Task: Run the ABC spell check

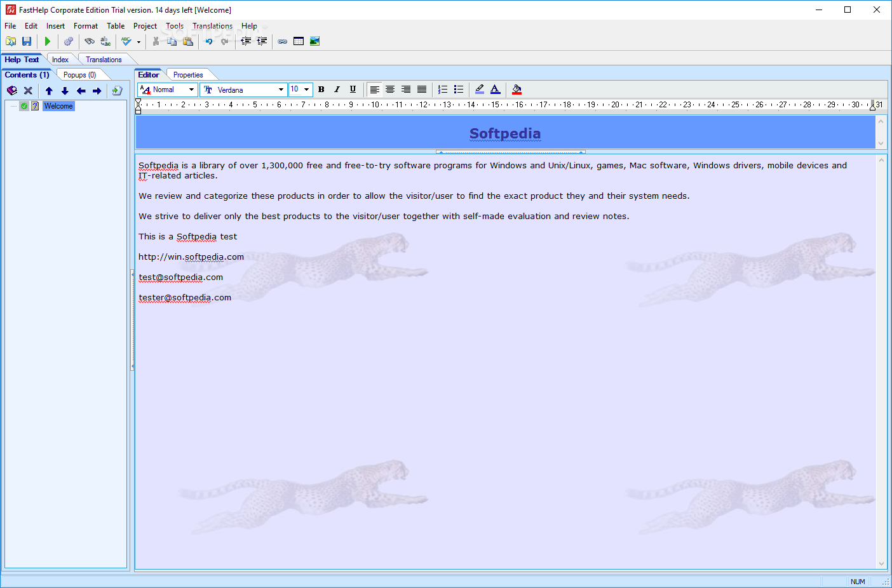Action: [126, 41]
